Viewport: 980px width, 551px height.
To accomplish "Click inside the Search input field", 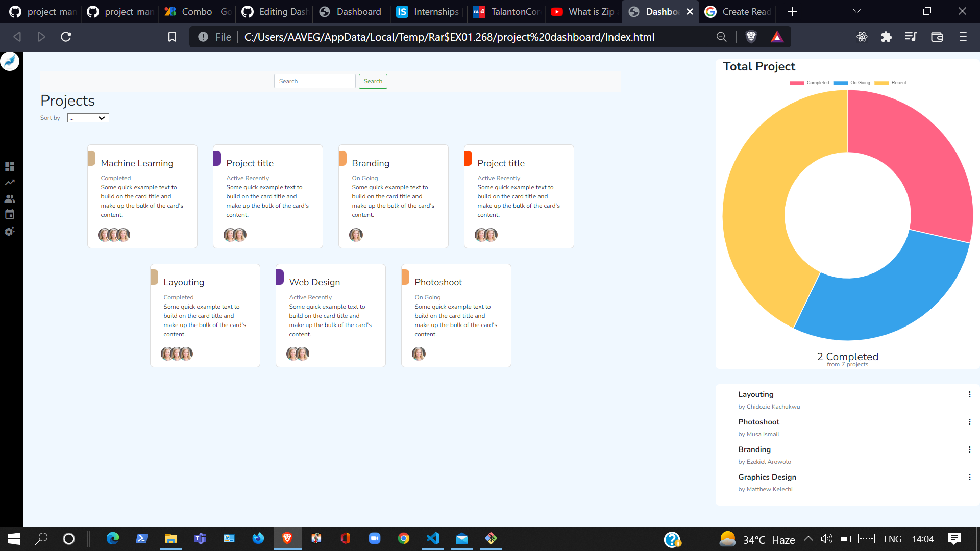I will coord(314,81).
